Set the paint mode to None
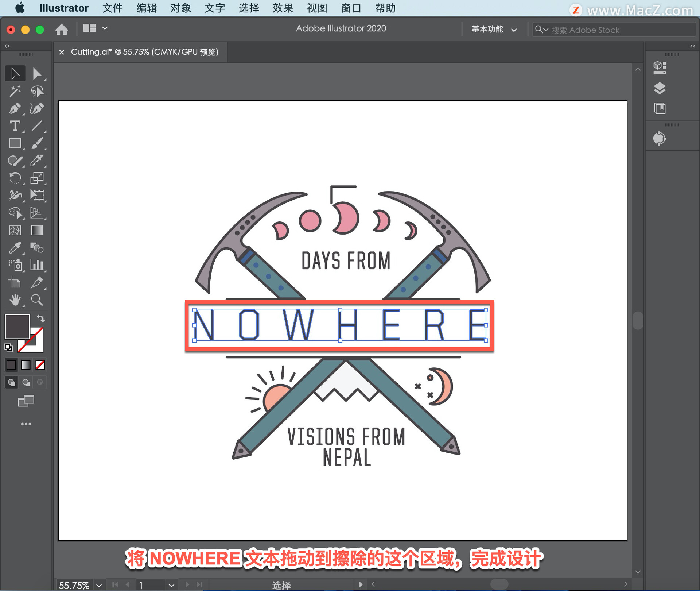This screenshot has height=591, width=700. 40,364
